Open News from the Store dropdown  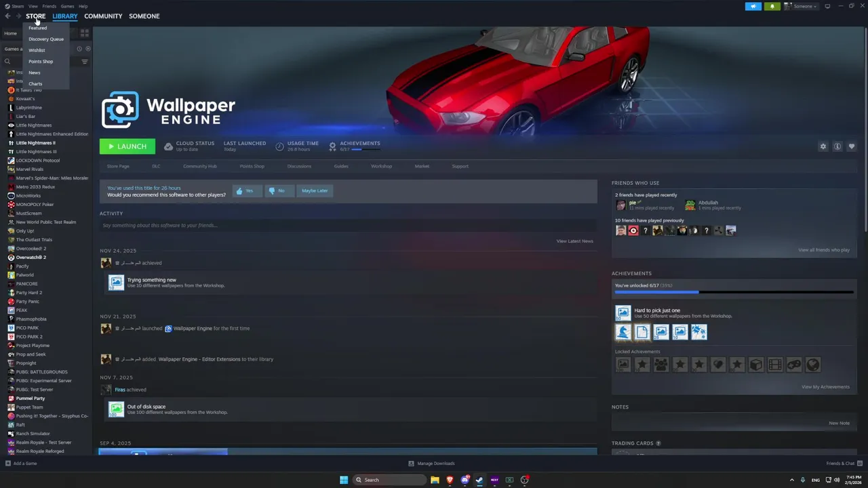[x=34, y=73]
